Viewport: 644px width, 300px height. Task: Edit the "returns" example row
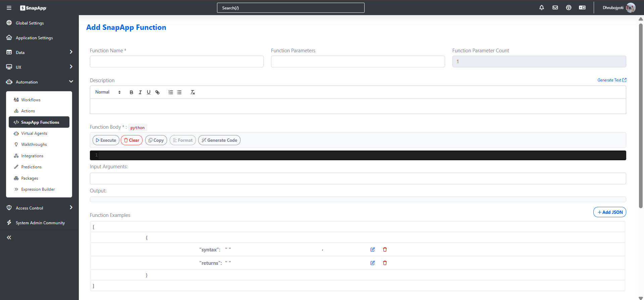[373, 263]
